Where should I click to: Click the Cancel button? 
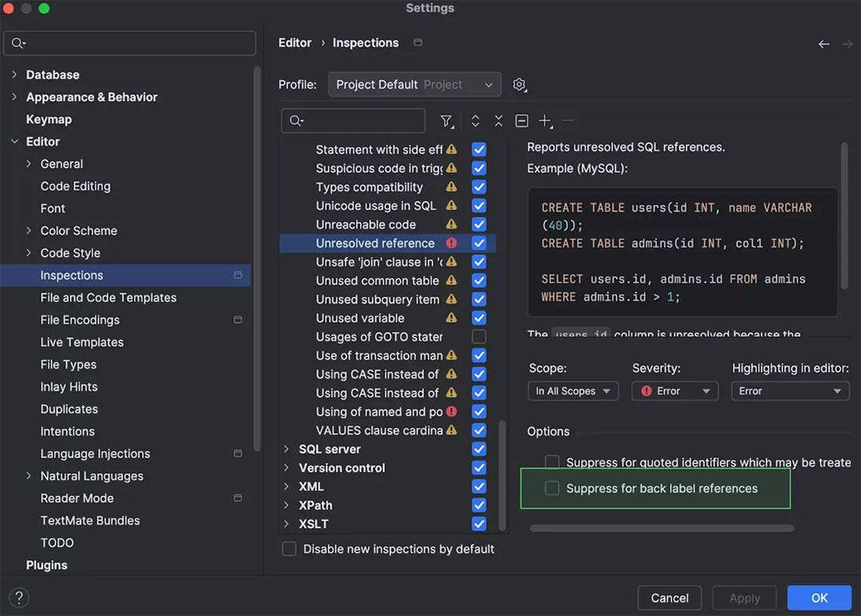669,597
